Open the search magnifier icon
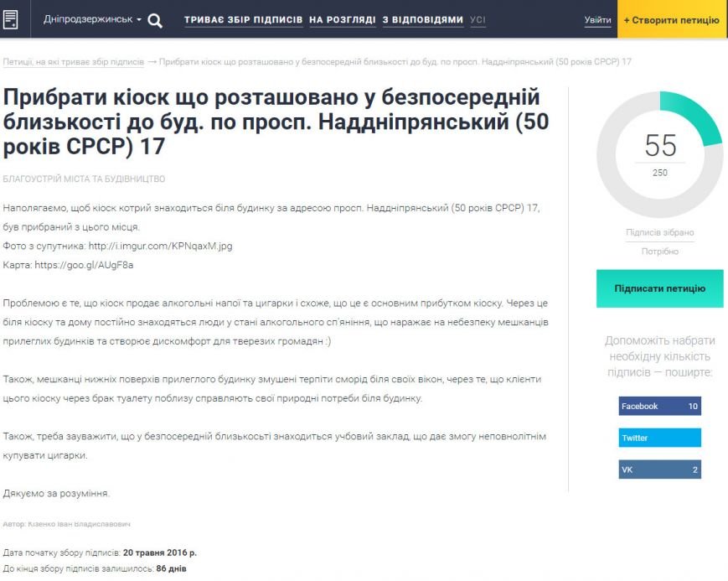The width and height of the screenshot is (728, 581). point(155,20)
